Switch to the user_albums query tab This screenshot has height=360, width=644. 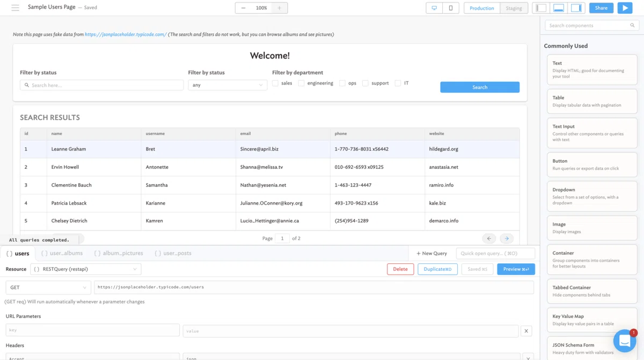click(x=62, y=253)
